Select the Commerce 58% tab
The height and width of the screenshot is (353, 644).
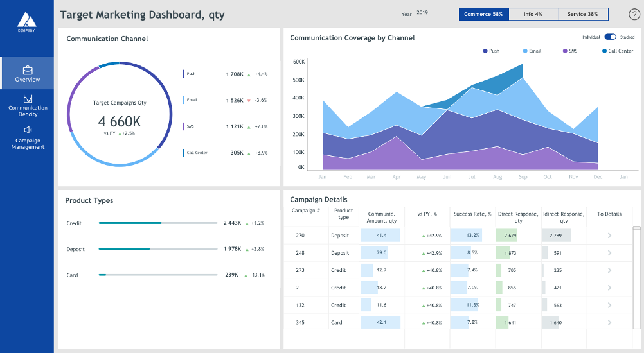point(483,14)
